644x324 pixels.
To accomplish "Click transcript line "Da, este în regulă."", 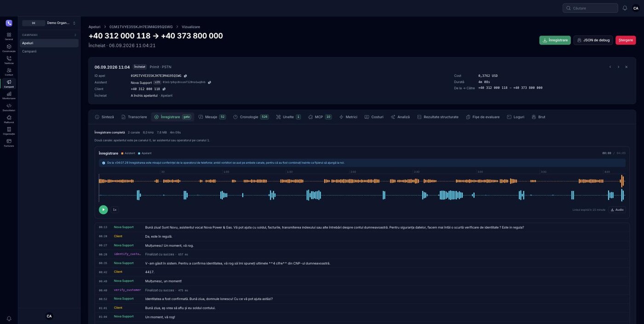I will pyautogui.click(x=362, y=236).
